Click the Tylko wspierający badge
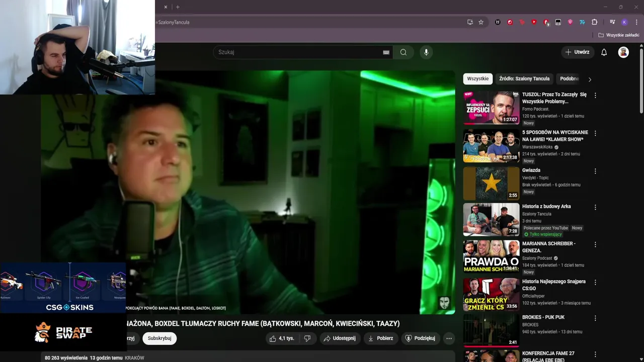Image resolution: width=644 pixels, height=362 pixels. pos(543,234)
